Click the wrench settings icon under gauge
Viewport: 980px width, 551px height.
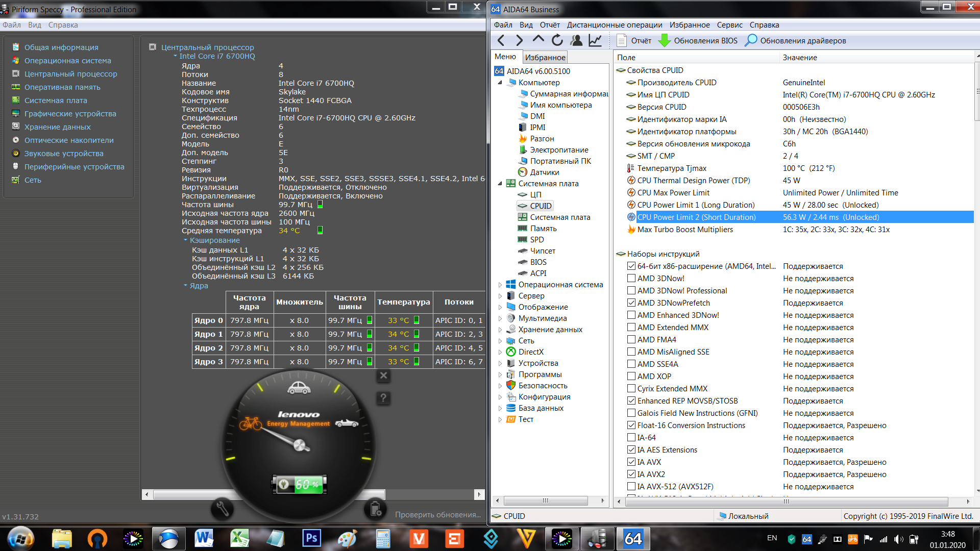[223, 508]
